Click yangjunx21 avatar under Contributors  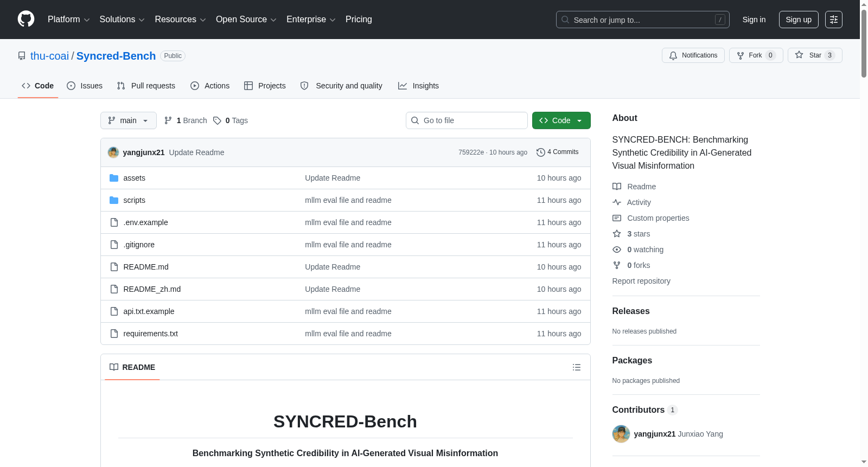click(621, 434)
